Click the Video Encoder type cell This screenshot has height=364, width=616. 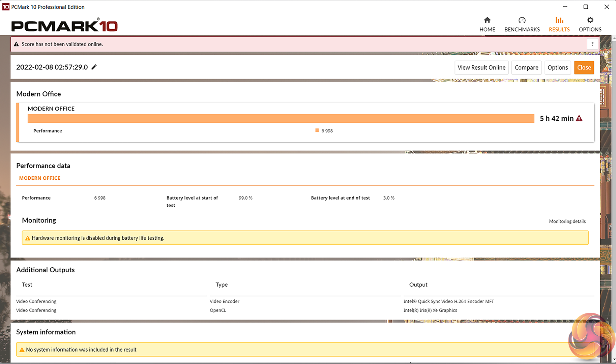point(225,301)
